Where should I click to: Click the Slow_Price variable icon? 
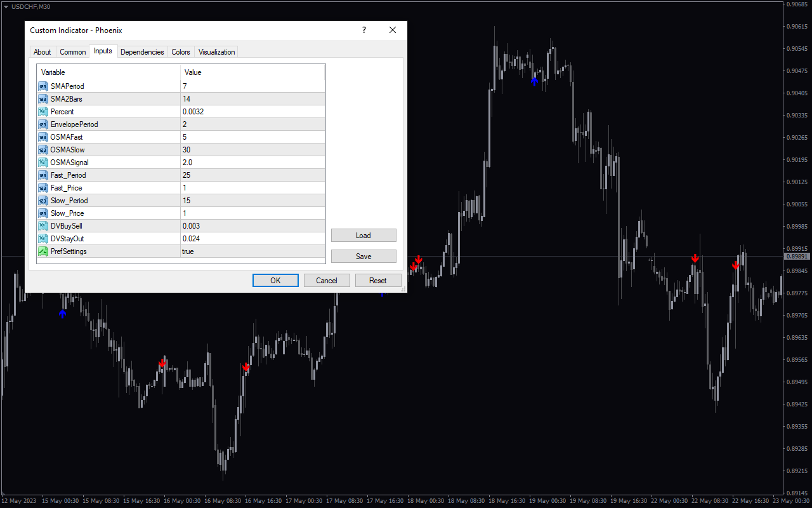click(43, 213)
